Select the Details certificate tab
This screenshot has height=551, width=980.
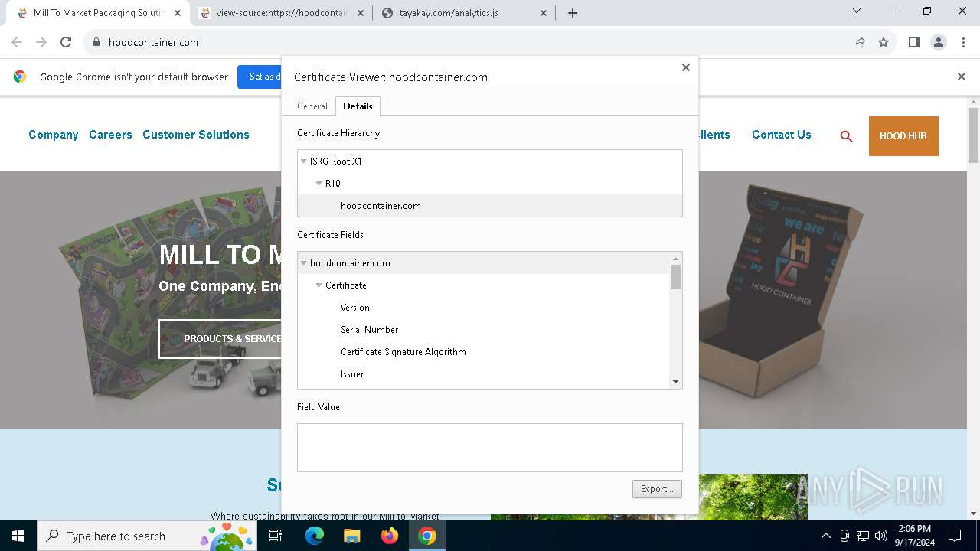[358, 106]
